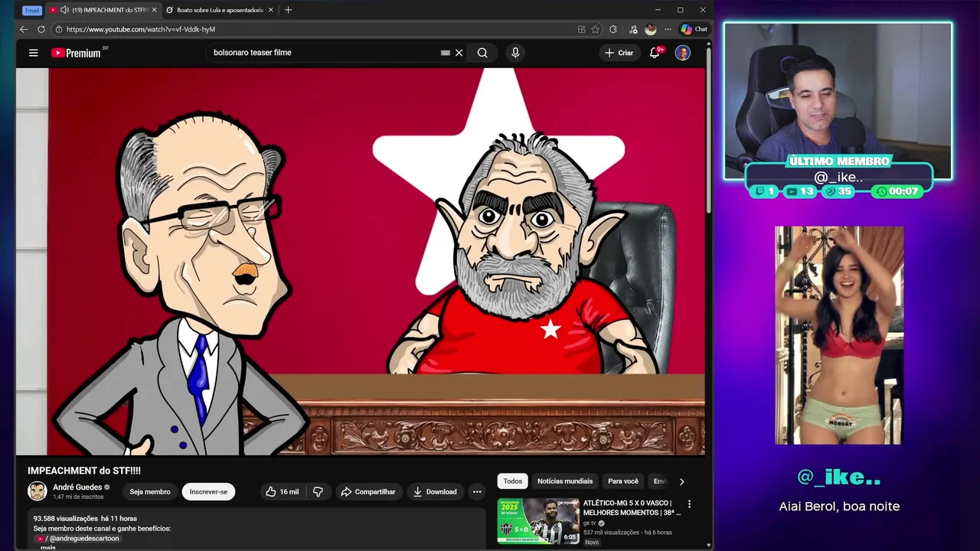Open browser settings and more menu
The width and height of the screenshot is (980, 551).
click(668, 29)
